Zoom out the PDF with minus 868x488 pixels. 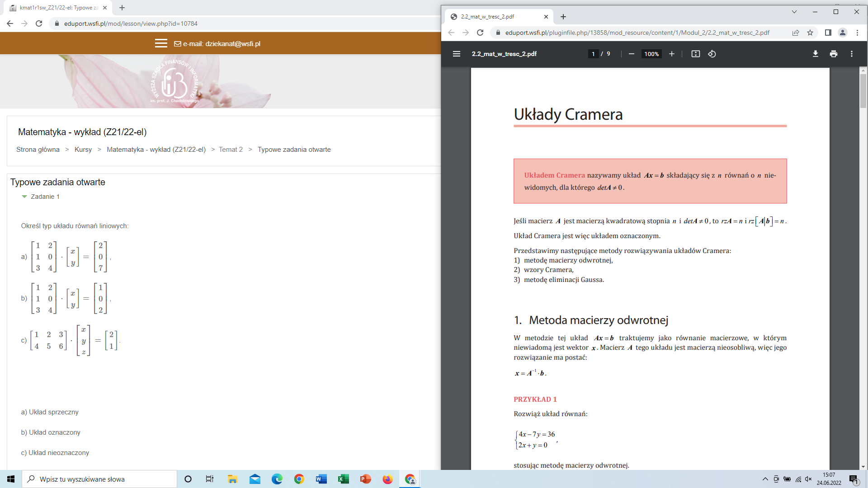coord(631,54)
